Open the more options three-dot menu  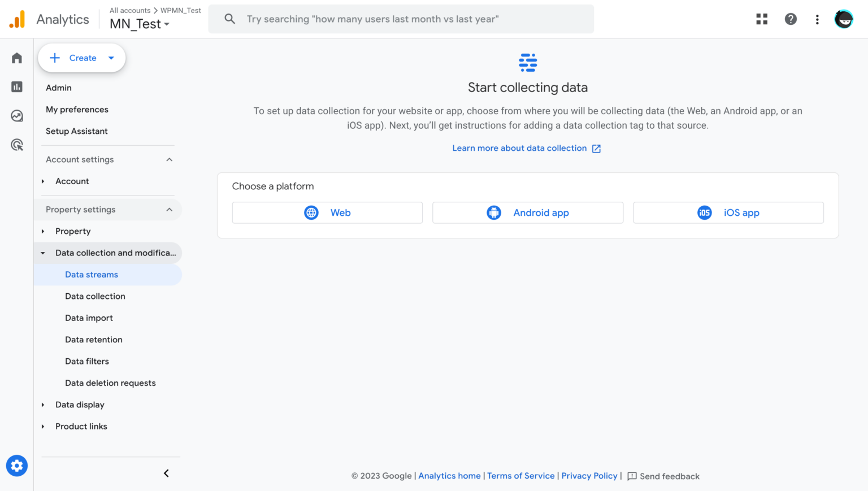point(817,19)
